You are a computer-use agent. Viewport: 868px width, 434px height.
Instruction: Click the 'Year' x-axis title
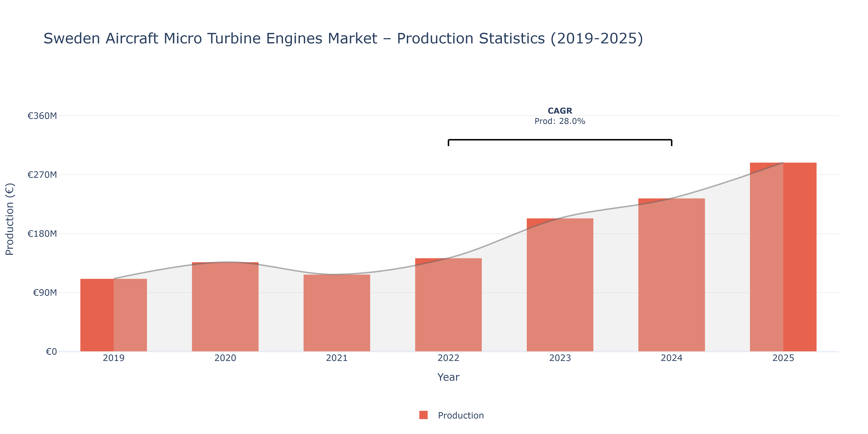click(x=448, y=377)
